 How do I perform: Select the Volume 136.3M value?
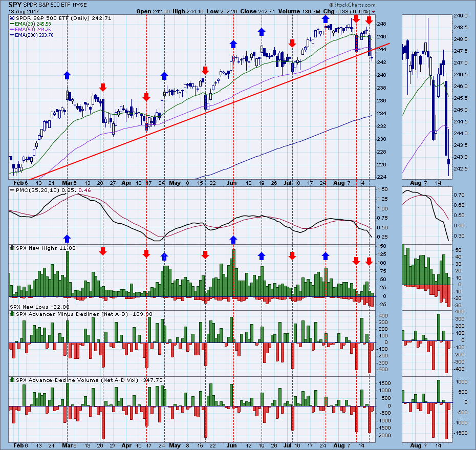click(299, 12)
